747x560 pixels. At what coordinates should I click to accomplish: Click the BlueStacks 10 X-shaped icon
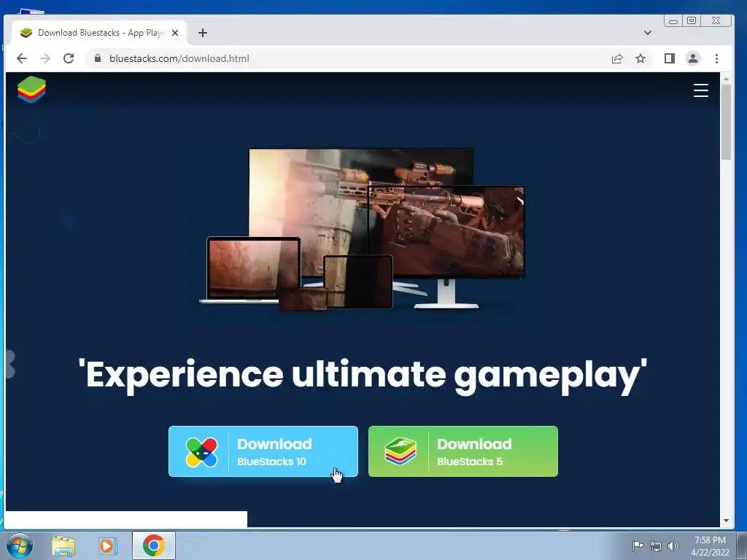[201, 452]
